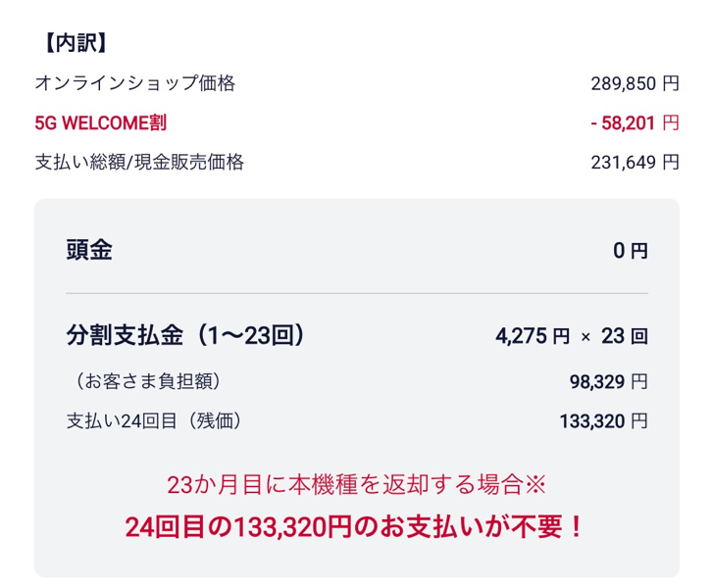Click the divider line below 頭金

[356, 293]
